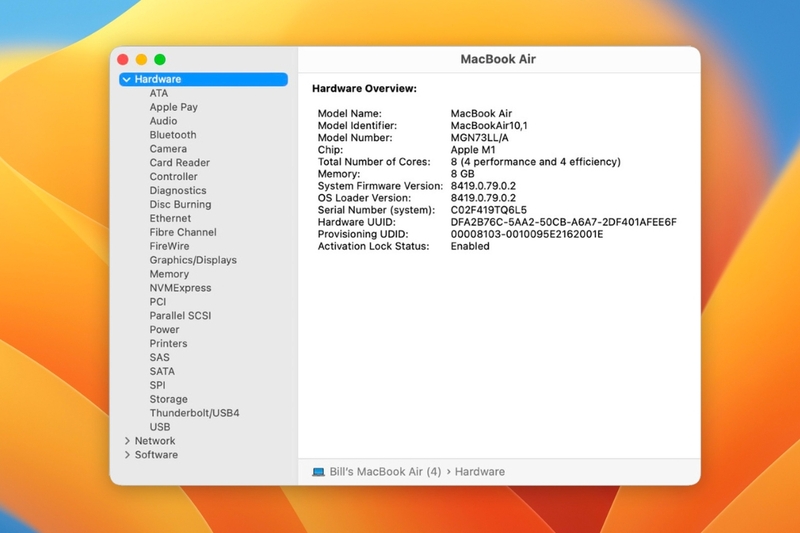Open the Thunderbolt/USB4 entry
This screenshot has width=800, height=533.
pyautogui.click(x=194, y=413)
